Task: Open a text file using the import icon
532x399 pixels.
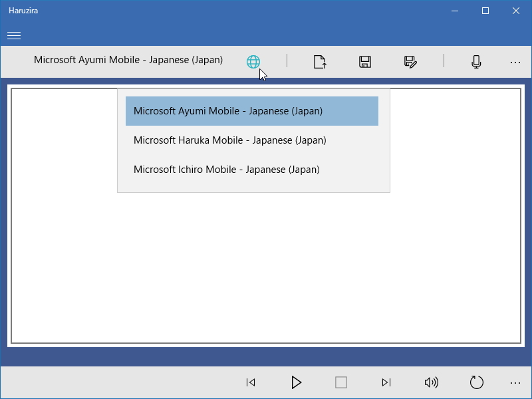Action: [x=320, y=61]
